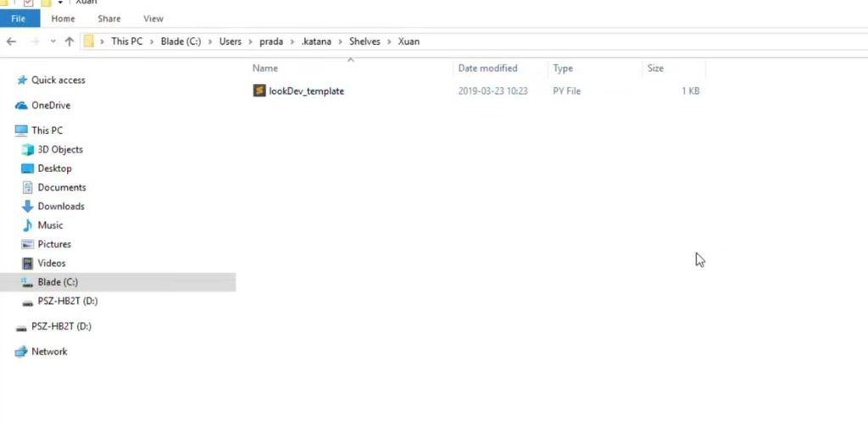The width and height of the screenshot is (868, 421).
Task: Go up one folder level arrow
Action: [x=70, y=42]
